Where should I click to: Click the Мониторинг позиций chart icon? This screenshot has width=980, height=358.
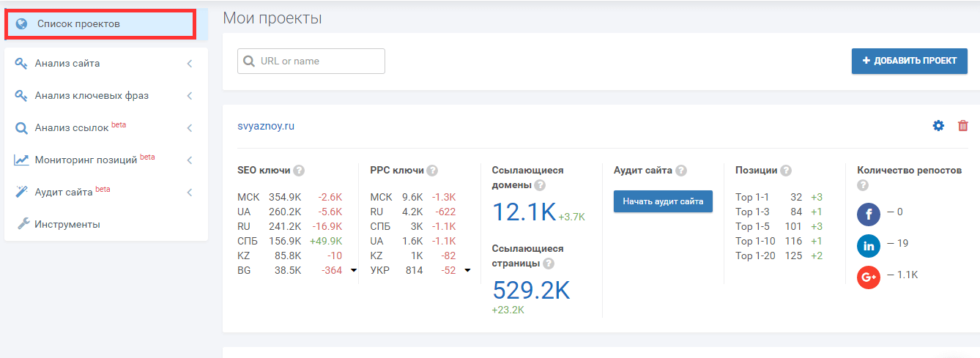(21, 160)
